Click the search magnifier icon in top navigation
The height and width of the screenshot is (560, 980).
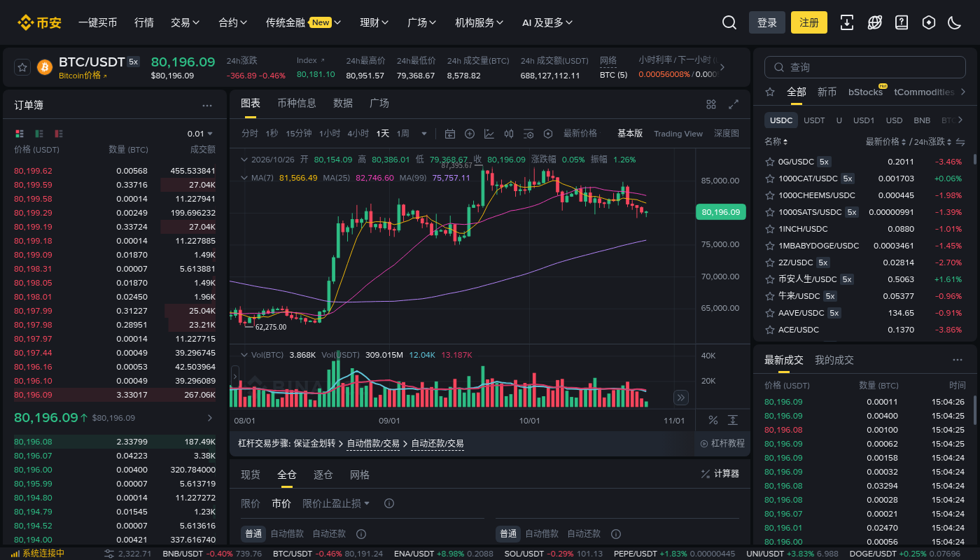point(729,22)
